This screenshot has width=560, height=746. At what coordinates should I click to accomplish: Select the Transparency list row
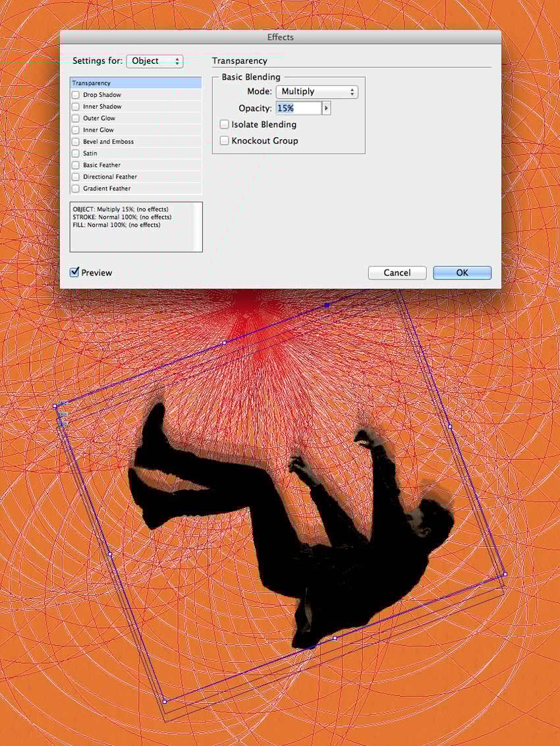[x=136, y=83]
